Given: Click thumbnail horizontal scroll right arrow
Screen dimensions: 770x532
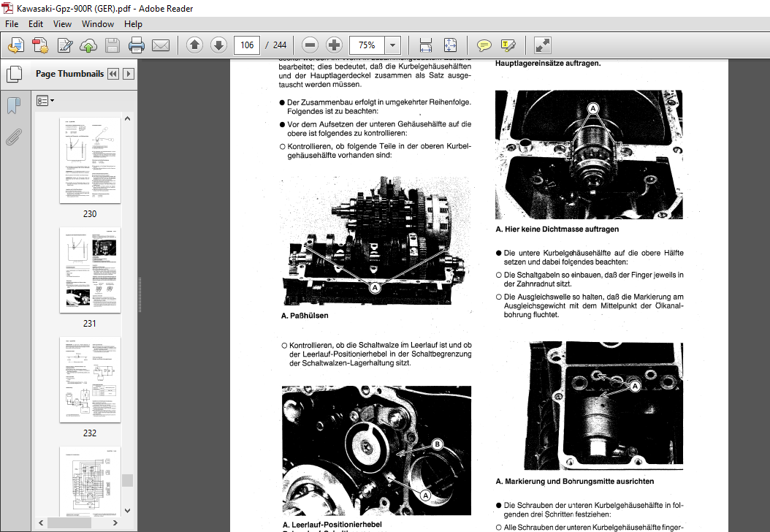Looking at the screenshot, I should point(115,523).
